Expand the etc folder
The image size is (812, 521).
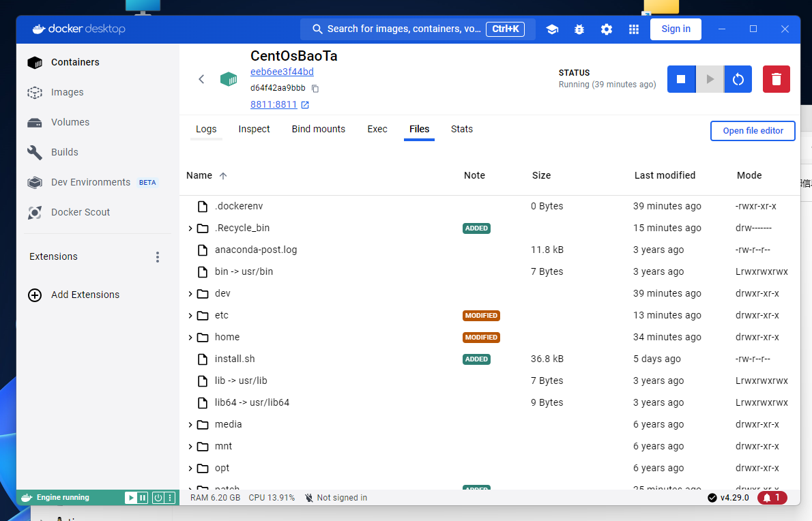tap(190, 316)
